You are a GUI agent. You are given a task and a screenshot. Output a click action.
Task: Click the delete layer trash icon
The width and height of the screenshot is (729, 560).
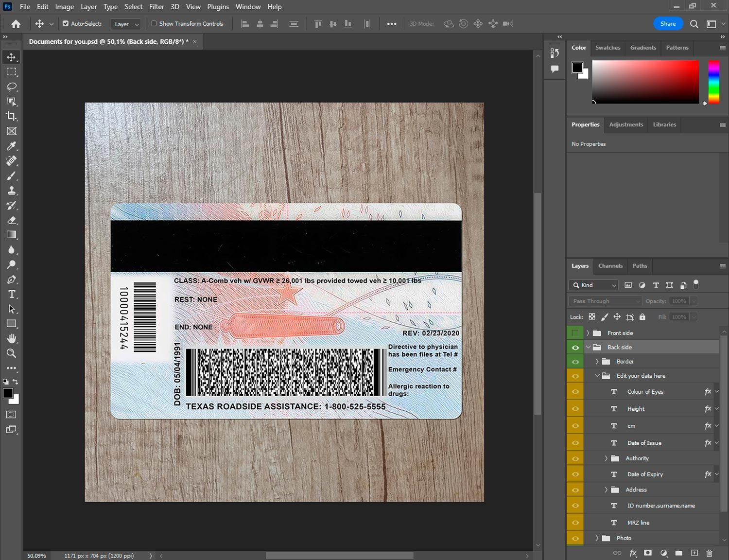(x=709, y=553)
